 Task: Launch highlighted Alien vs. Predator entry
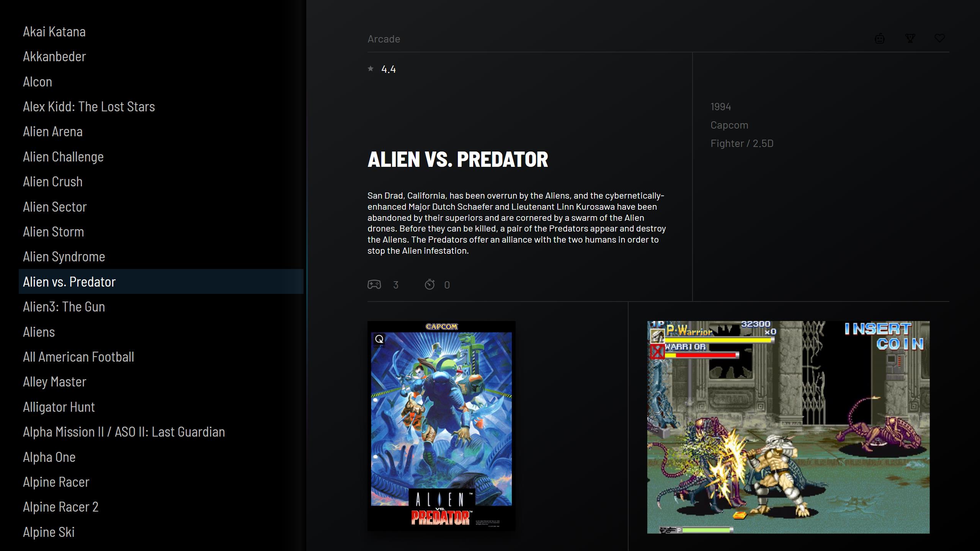pyautogui.click(x=161, y=282)
